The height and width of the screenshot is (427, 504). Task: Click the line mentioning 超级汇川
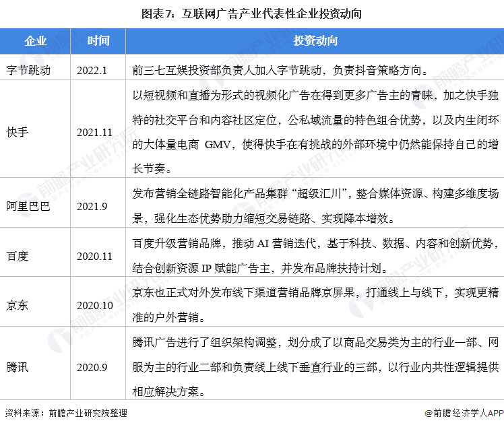pos(315,193)
